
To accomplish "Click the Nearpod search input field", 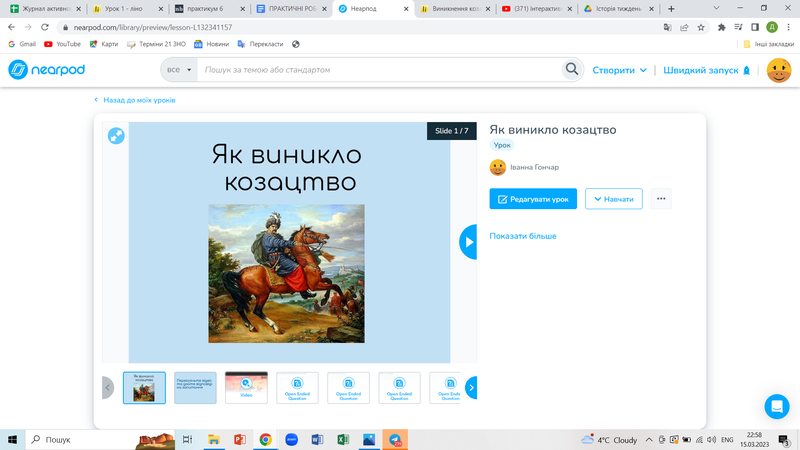I will (380, 70).
